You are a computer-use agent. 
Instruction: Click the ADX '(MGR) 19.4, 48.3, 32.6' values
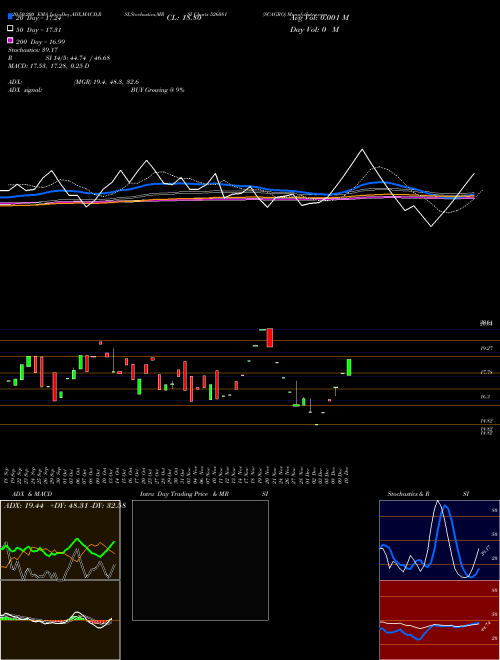[x=106, y=82]
